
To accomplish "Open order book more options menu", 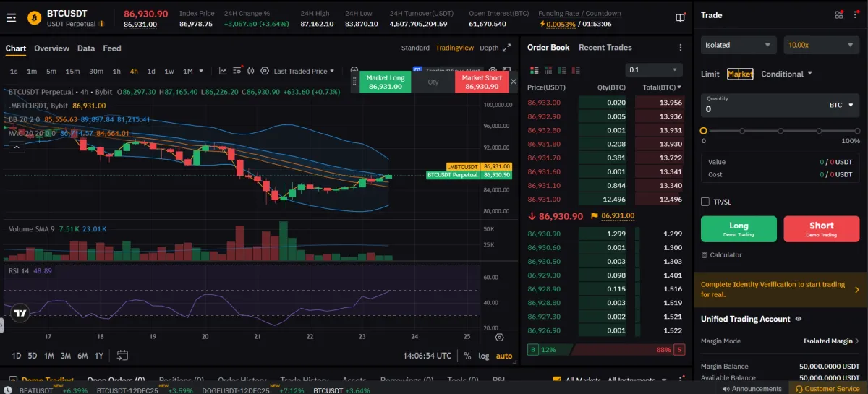I will click(x=680, y=48).
